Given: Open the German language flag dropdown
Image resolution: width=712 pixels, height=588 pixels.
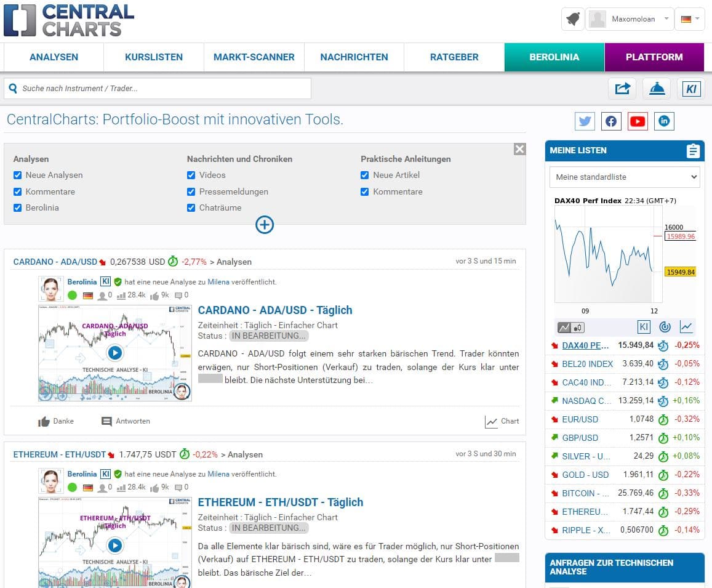Looking at the screenshot, I should click(689, 19).
